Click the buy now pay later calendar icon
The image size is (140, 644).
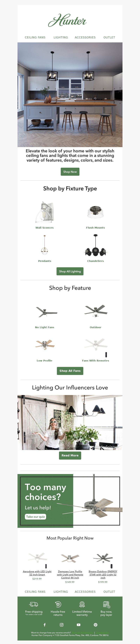tap(106, 604)
